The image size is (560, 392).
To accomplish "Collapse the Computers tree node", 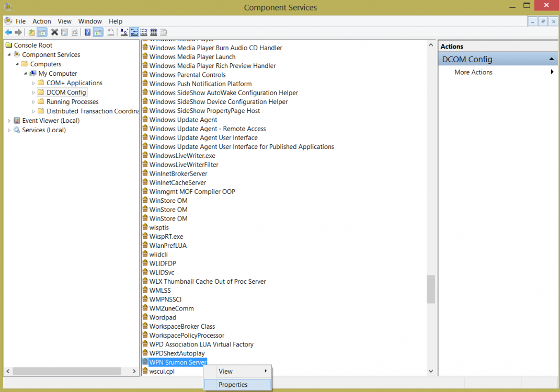I will pos(17,64).
